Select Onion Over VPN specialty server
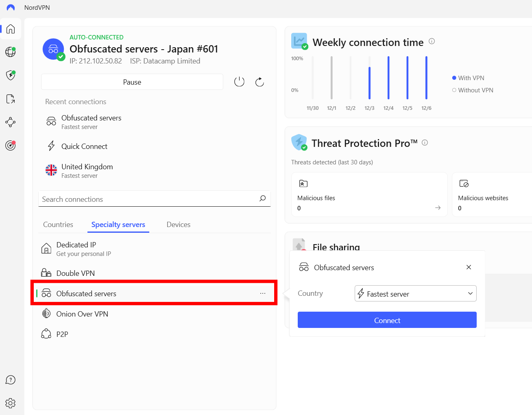This screenshot has height=415, width=532. coord(155,314)
